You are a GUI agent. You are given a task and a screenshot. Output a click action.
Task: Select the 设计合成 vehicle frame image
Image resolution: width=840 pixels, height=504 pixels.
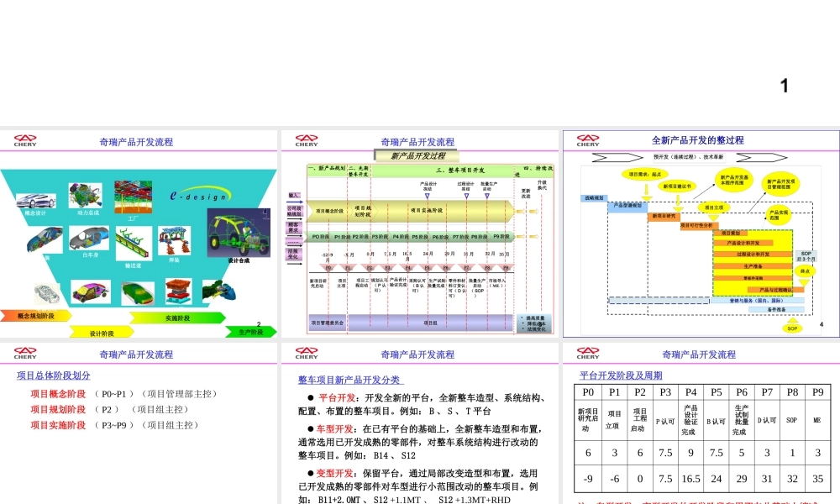tap(239, 234)
